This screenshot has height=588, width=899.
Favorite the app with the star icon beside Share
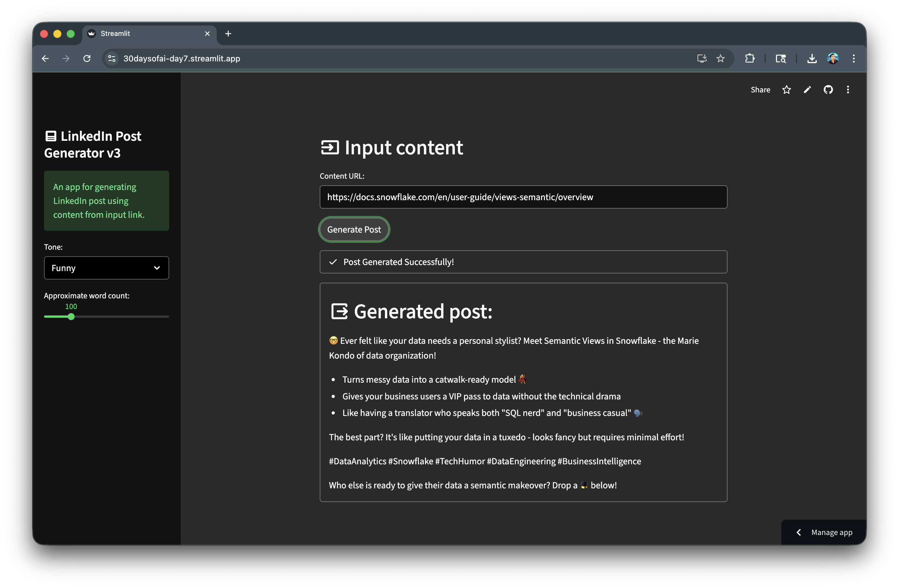tap(786, 90)
